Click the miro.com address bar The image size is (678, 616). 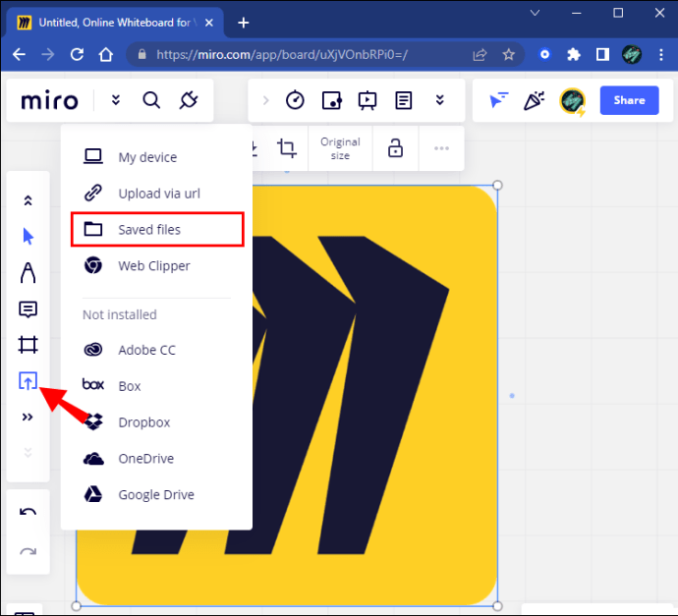click(281, 55)
